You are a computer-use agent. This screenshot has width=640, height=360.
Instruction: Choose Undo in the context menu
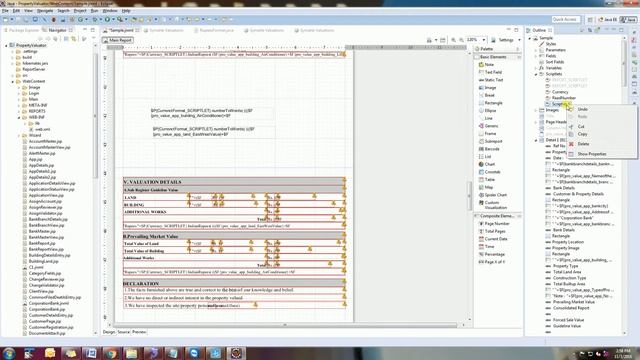[582, 109]
